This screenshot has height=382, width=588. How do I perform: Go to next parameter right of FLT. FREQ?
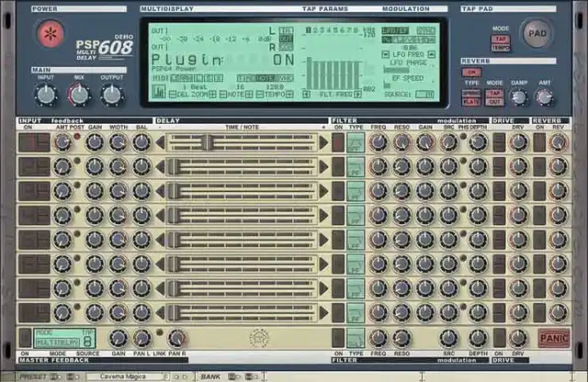click(357, 95)
